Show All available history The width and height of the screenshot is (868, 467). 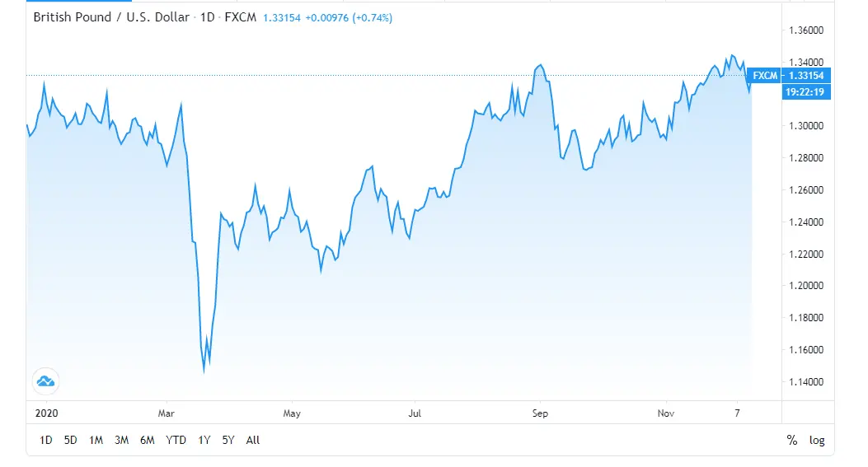coord(253,441)
